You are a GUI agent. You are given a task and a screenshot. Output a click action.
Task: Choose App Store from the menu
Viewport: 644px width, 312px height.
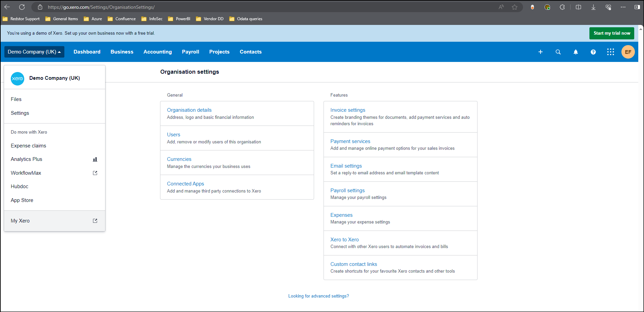[x=55, y=200]
